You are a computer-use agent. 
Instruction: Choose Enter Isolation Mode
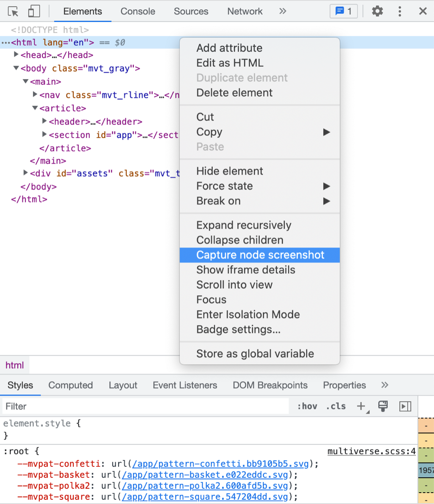[x=260, y=314]
